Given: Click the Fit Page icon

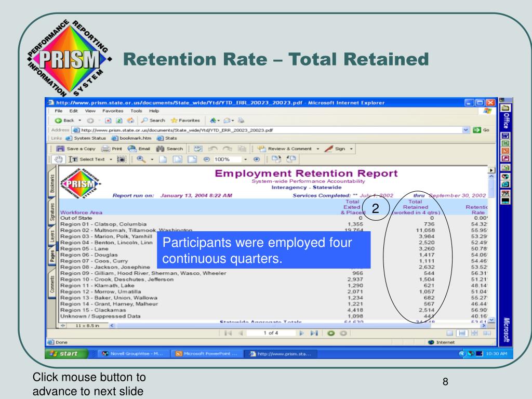Looking at the screenshot, I should 178,159.
